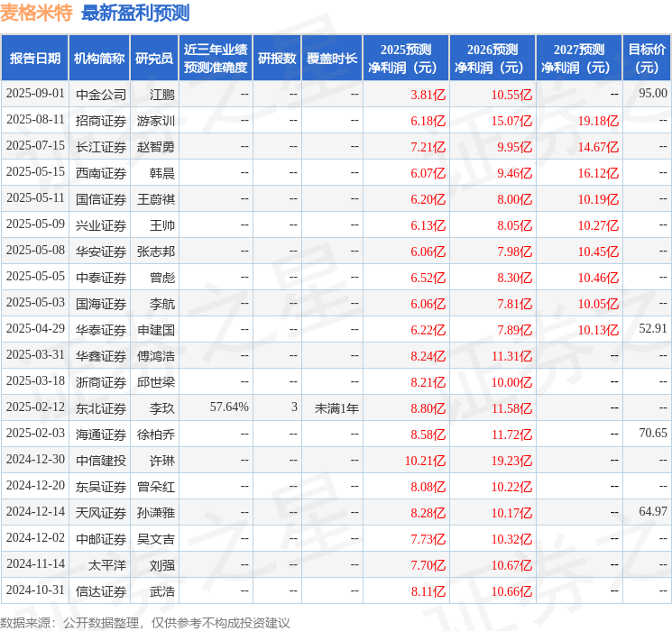This screenshot has height=631, width=672.
Task: Click the 研报数 column header
Action: click(x=277, y=59)
